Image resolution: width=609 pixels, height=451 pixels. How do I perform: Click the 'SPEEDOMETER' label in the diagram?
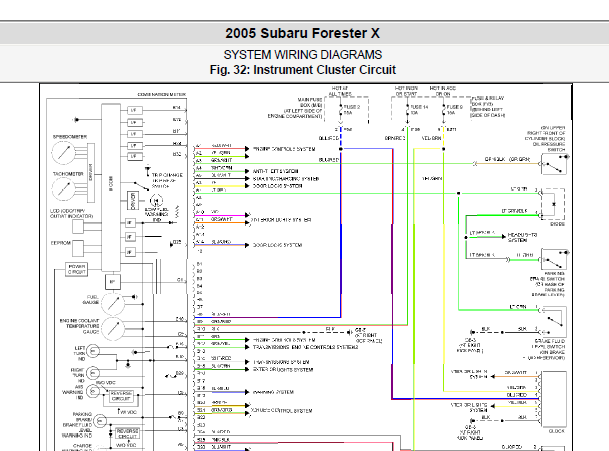[70, 137]
